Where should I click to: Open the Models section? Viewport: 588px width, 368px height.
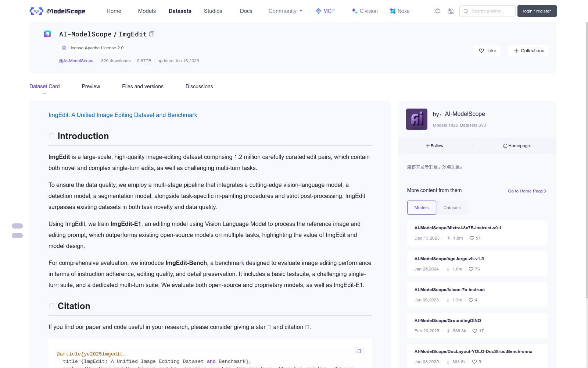coord(147,11)
